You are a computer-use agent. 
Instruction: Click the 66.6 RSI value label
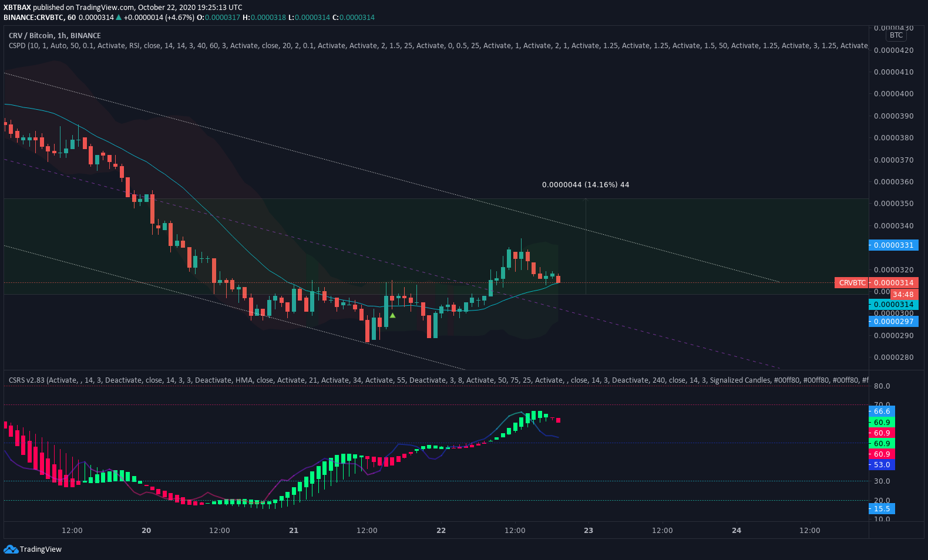click(882, 411)
